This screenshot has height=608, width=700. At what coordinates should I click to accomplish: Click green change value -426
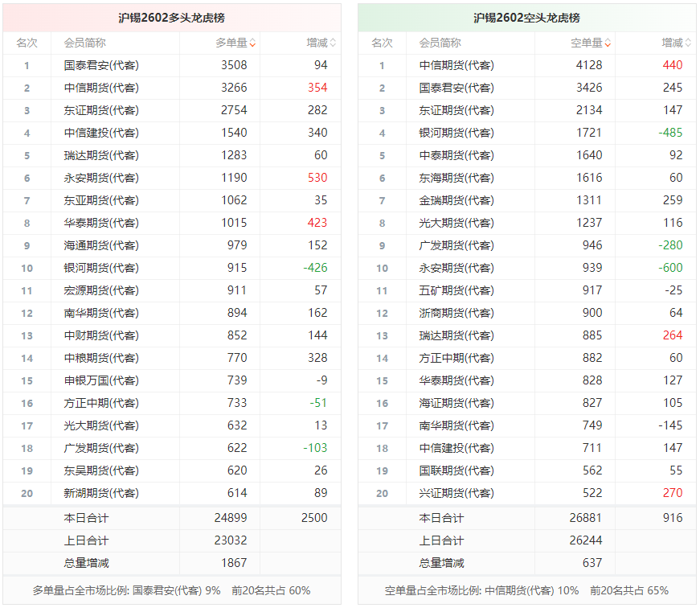tap(315, 268)
